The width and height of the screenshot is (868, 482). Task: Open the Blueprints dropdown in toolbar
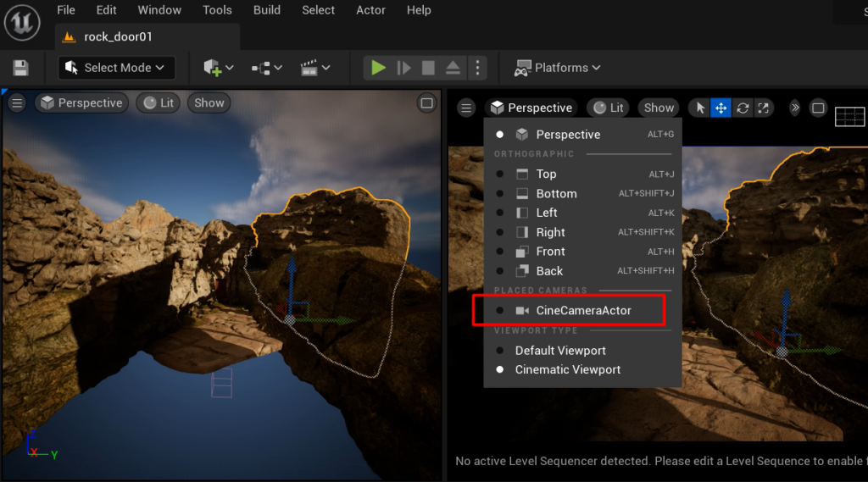pyautogui.click(x=267, y=68)
